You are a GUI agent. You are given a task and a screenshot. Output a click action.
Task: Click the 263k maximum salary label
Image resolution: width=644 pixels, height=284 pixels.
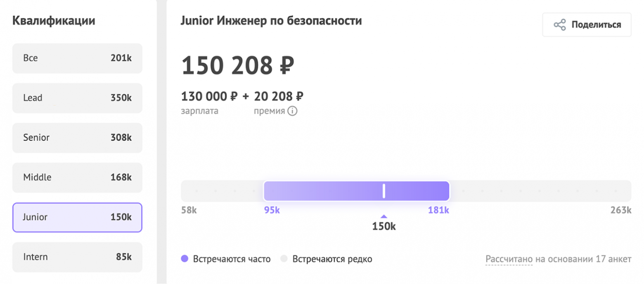[620, 210]
